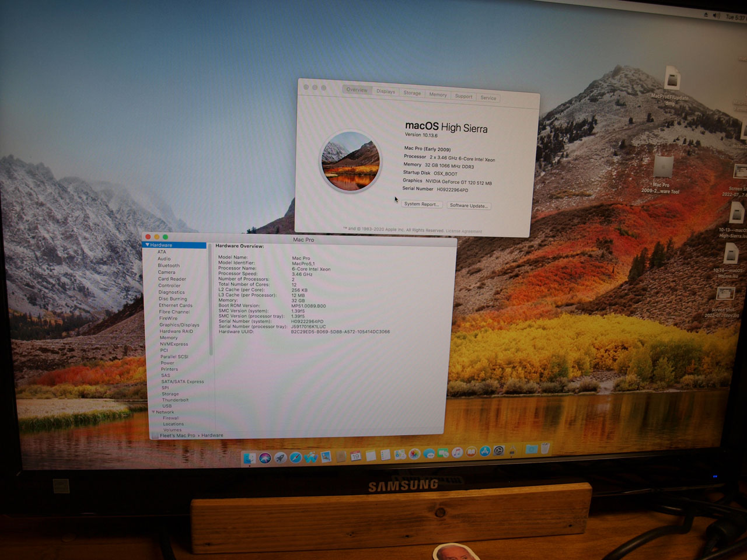Screen dimensions: 747x560
Task: Open Reminders from the Dock
Action: pyautogui.click(x=385, y=455)
